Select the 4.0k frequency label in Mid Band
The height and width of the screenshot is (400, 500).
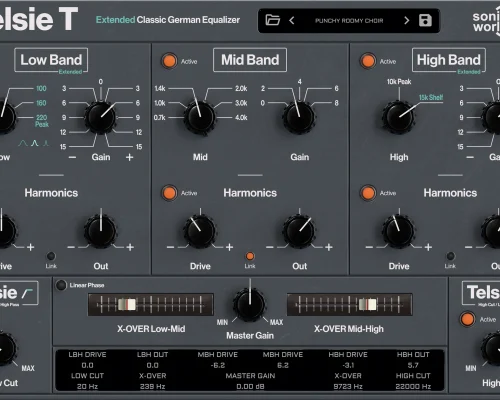click(241, 118)
